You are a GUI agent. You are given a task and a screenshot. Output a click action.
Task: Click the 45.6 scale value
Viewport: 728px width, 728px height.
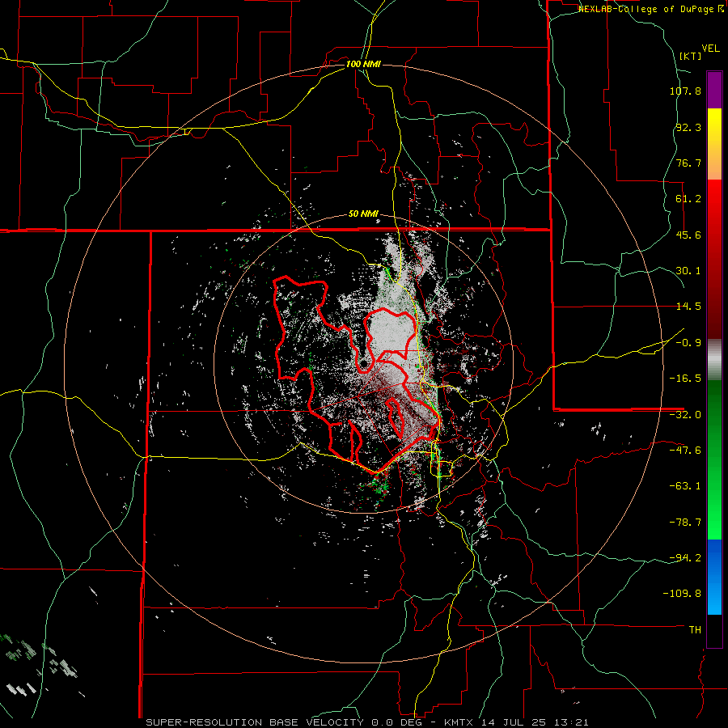688,235
